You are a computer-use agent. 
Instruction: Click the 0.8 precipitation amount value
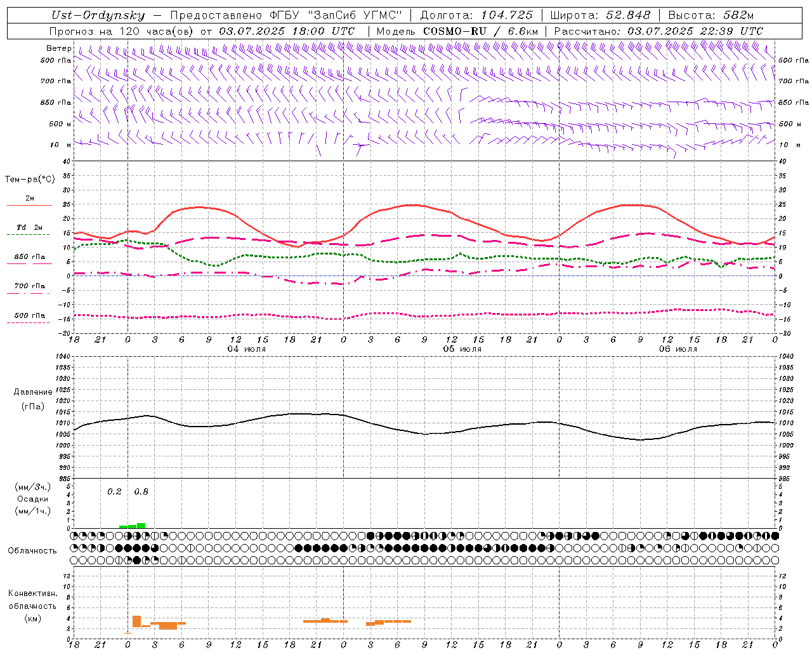tap(141, 492)
